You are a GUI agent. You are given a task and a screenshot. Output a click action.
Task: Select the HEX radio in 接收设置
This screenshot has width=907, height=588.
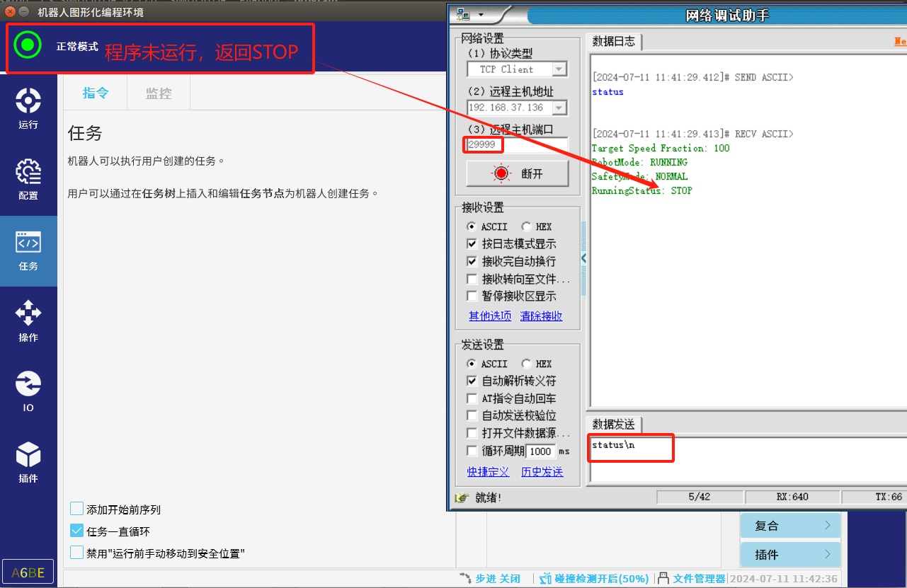526,227
